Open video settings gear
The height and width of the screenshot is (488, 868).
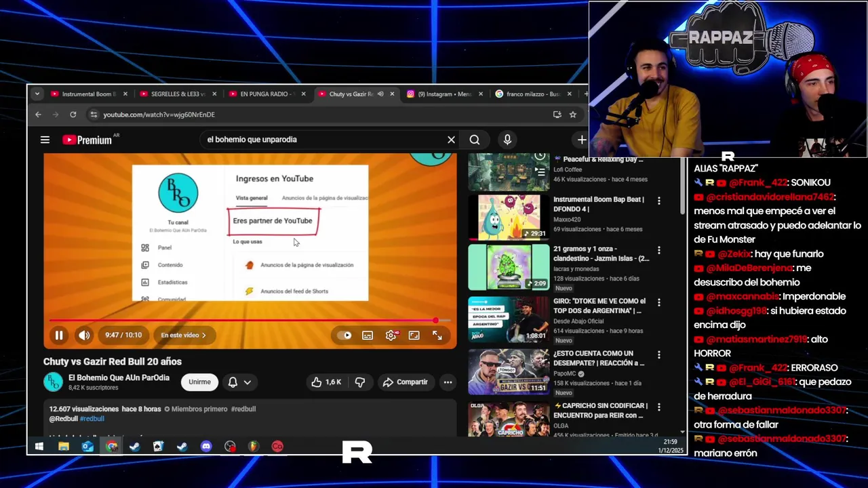click(x=391, y=335)
